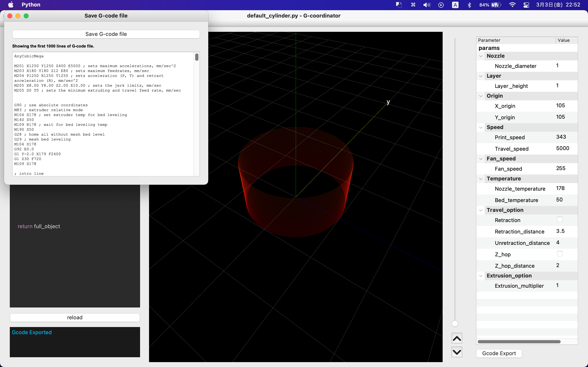
Task: Open Control Center from the menu bar
Action: pos(526,5)
